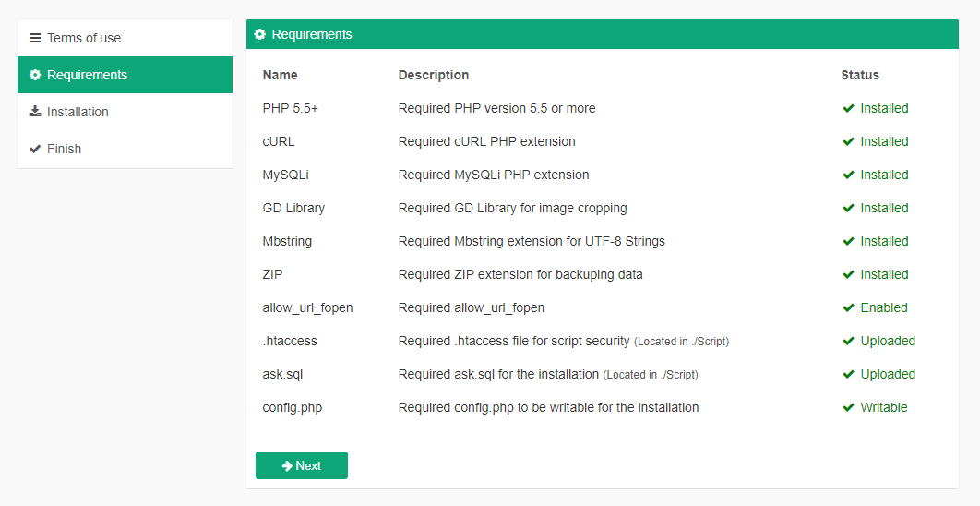Image resolution: width=980 pixels, height=506 pixels.
Task: Click the ask.sql Uploaded status text
Action: (x=888, y=374)
